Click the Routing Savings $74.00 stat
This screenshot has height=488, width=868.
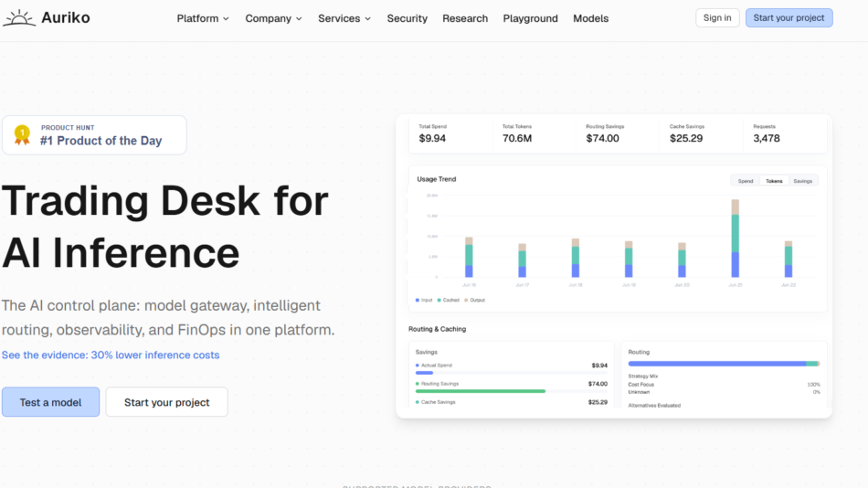coord(605,134)
